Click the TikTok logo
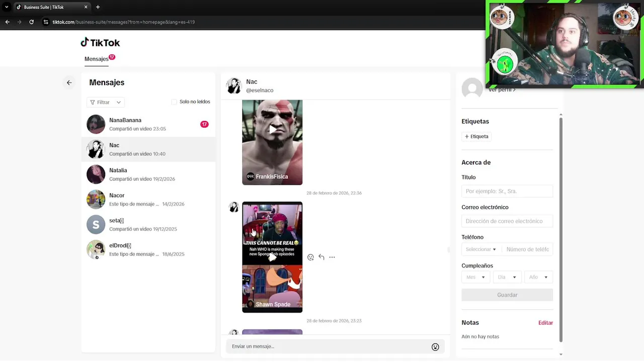 click(x=100, y=43)
